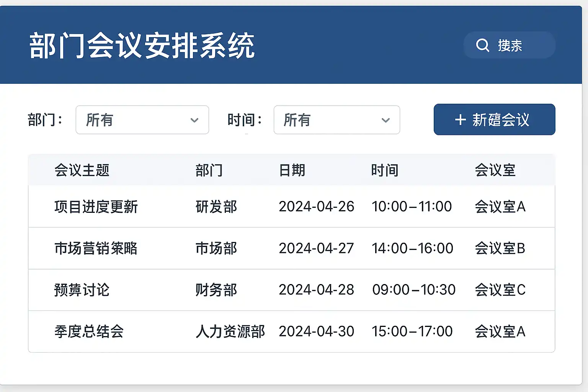The image size is (588, 392).
Task: Click 会议室C in the room column
Action: click(500, 290)
